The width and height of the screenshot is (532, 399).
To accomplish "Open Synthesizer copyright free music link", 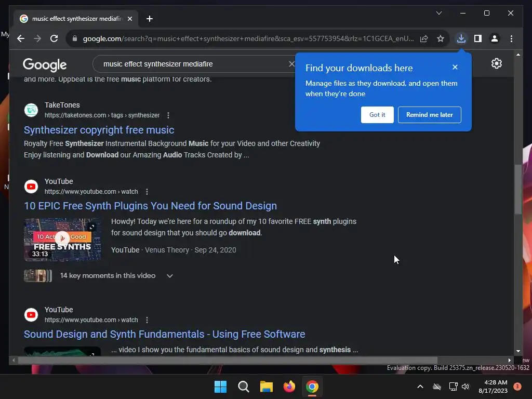I will (x=99, y=130).
